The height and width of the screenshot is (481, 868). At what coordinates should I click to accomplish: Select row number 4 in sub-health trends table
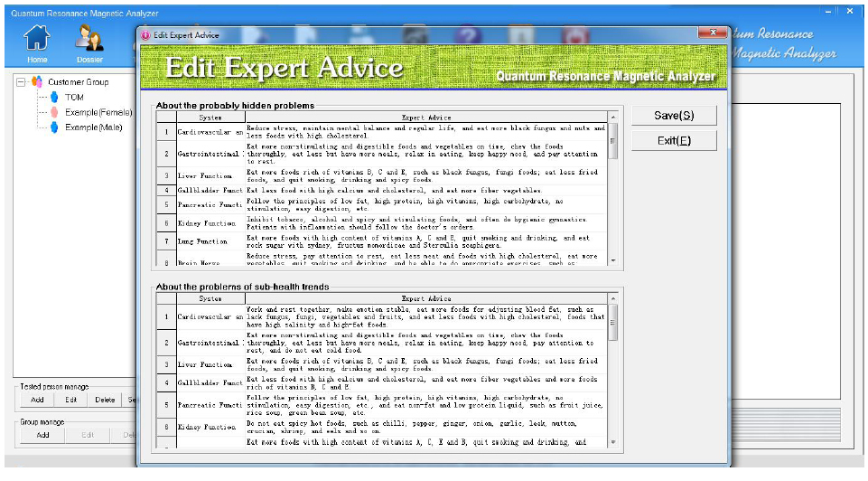point(166,383)
